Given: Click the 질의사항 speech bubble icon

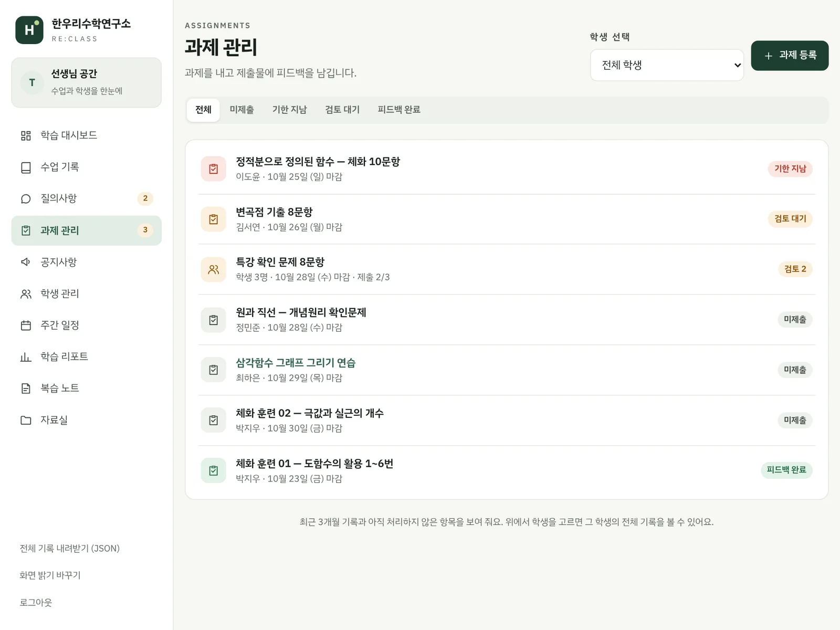Looking at the screenshot, I should coord(26,198).
